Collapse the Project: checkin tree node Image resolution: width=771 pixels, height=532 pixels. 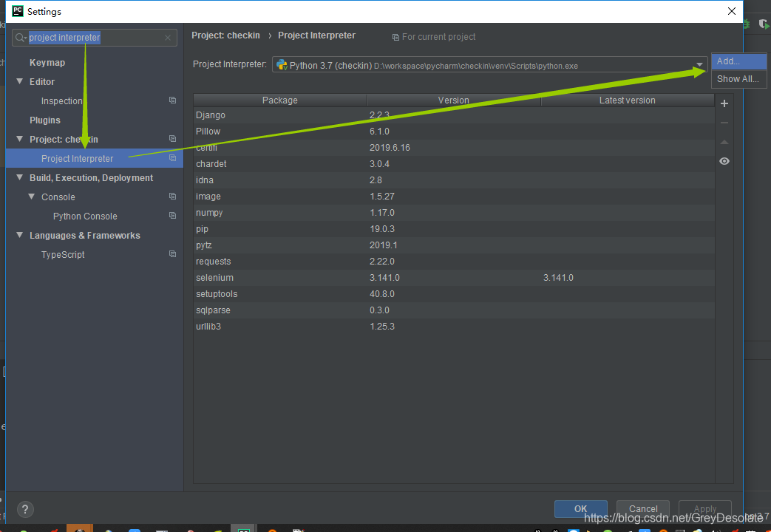click(20, 139)
